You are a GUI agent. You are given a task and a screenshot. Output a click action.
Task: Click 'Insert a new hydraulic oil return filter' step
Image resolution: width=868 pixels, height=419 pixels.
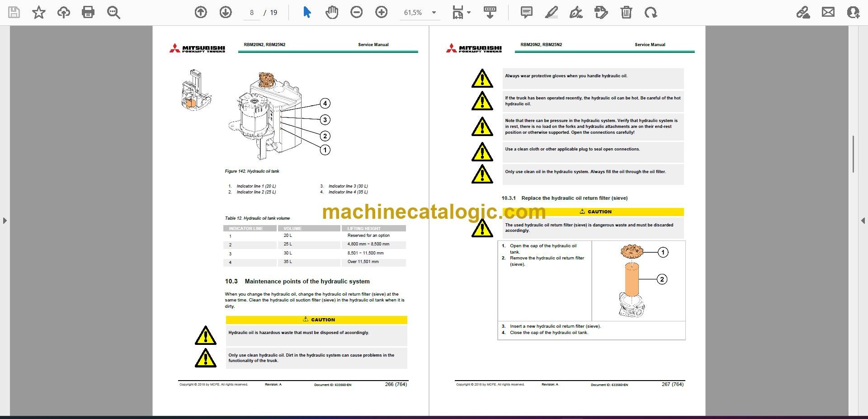556,326
